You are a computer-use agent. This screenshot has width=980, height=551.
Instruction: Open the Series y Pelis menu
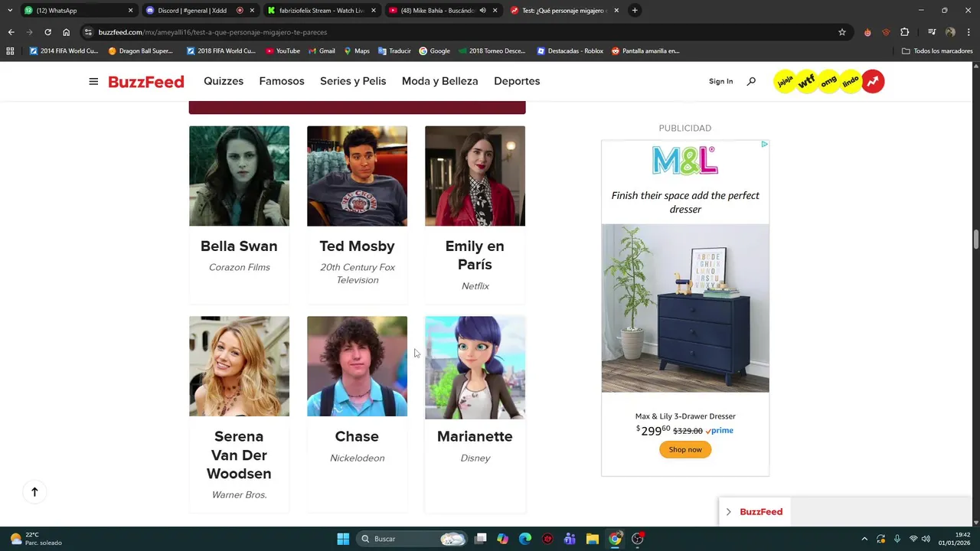353,81
